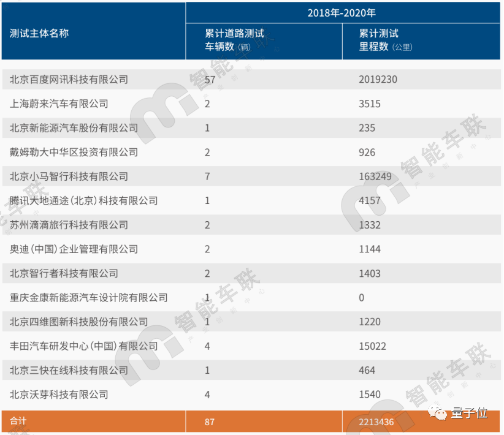This screenshot has width=504, height=435.
Task: Select mileage value 2019230
Action: 378,80
